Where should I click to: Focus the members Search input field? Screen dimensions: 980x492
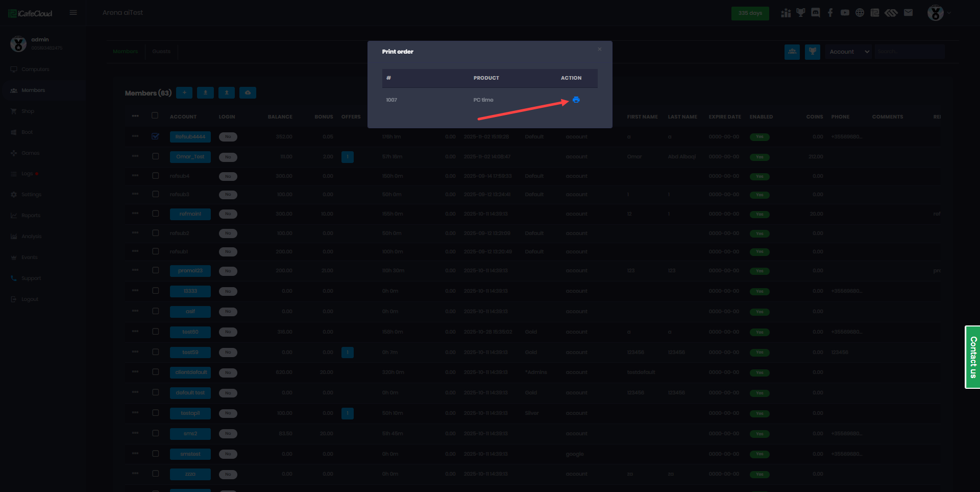tap(909, 52)
